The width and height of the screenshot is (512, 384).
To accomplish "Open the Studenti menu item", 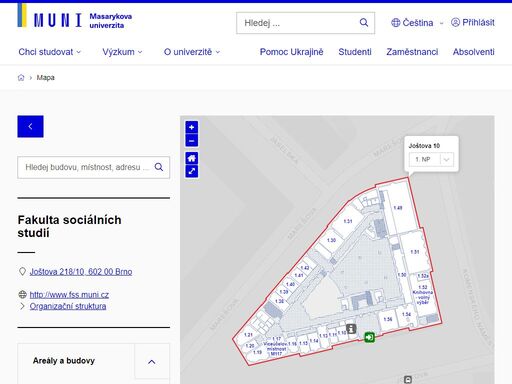I will (355, 52).
